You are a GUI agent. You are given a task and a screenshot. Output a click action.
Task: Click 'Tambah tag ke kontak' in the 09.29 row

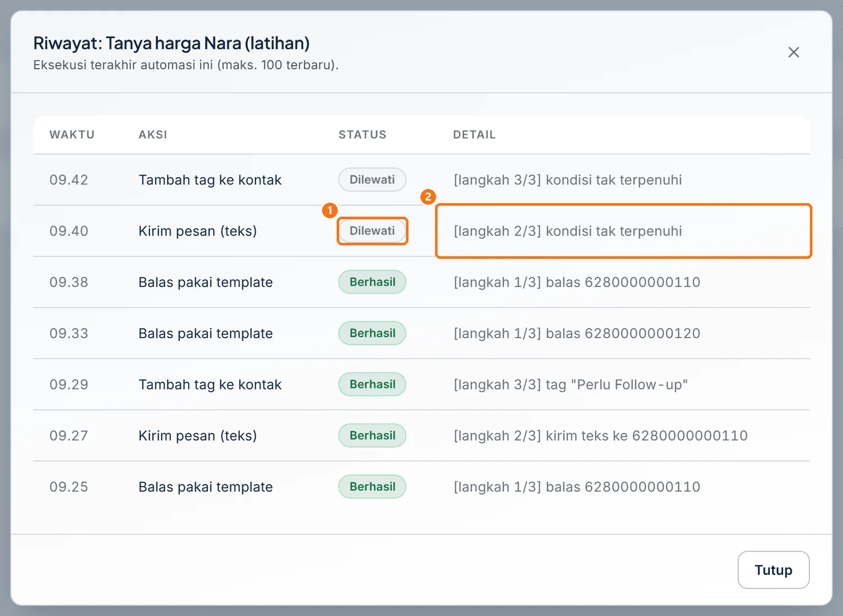point(210,384)
